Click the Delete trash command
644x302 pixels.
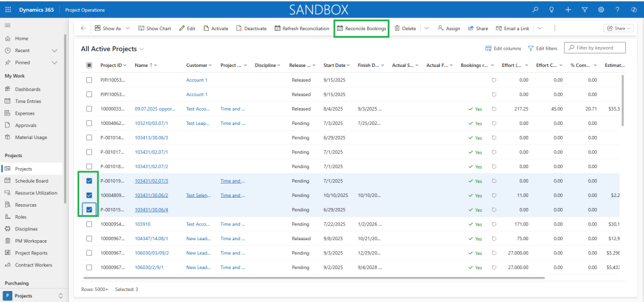pyautogui.click(x=405, y=28)
